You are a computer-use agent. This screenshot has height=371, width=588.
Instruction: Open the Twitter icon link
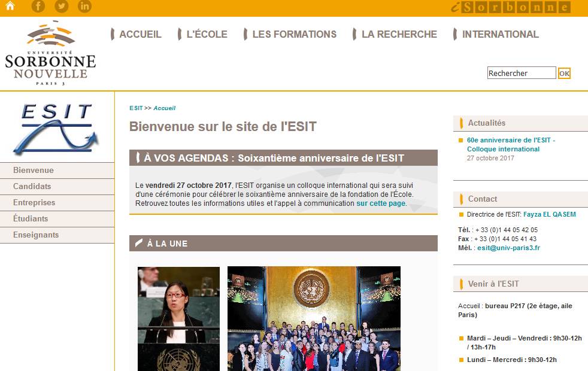(x=62, y=5)
